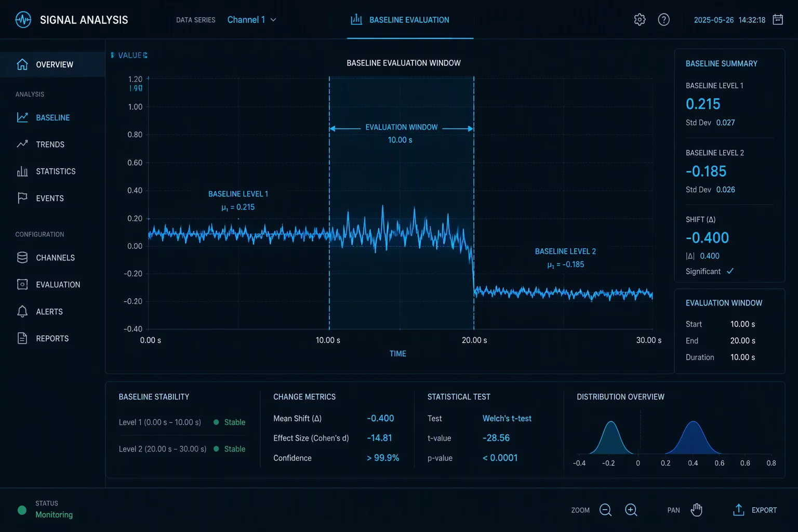Click the EXPORT button label

pos(764,510)
